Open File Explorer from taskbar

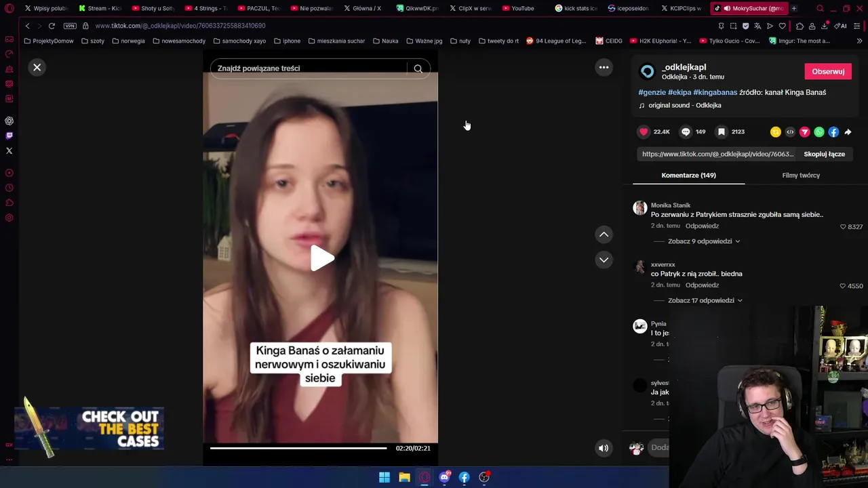pos(404,477)
